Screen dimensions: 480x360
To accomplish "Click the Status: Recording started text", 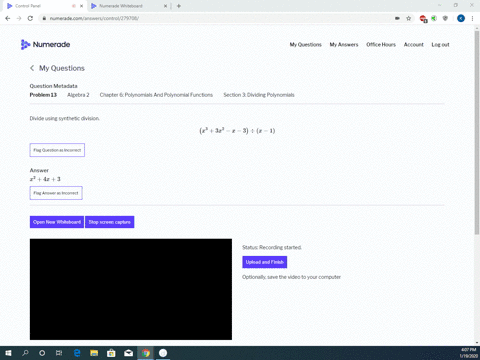I will point(272,247).
